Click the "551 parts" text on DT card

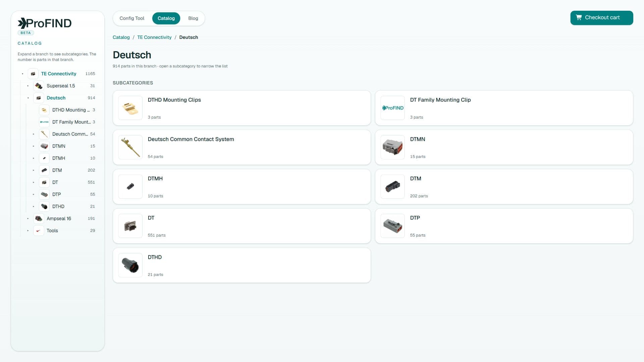coord(157,235)
